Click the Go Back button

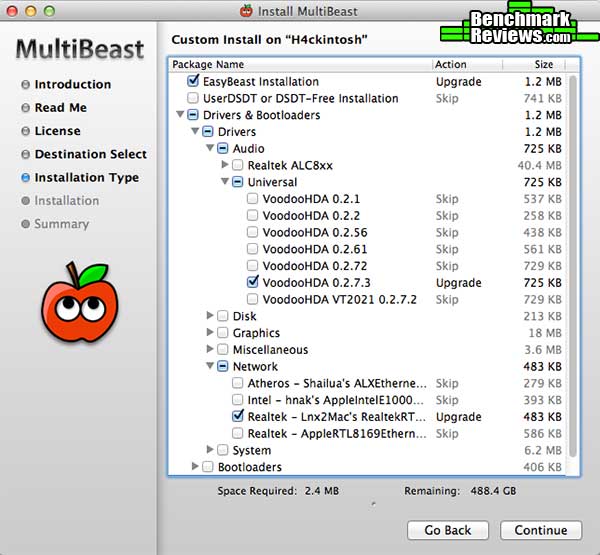click(x=448, y=530)
